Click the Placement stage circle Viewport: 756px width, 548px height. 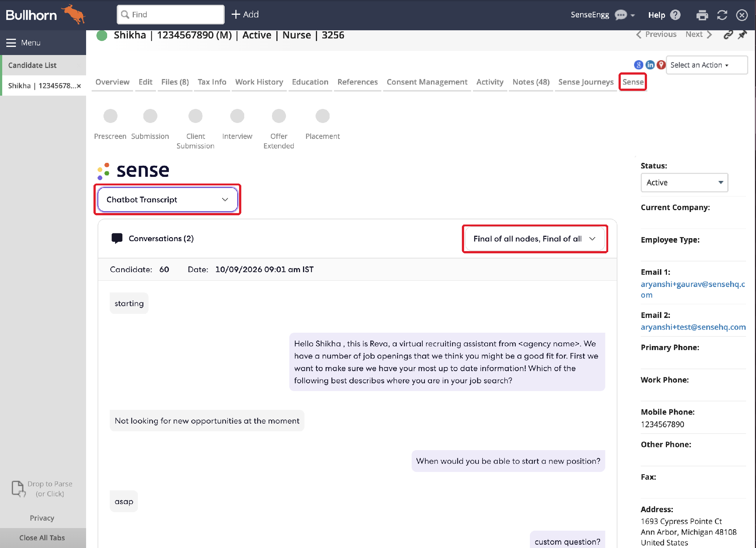click(323, 116)
